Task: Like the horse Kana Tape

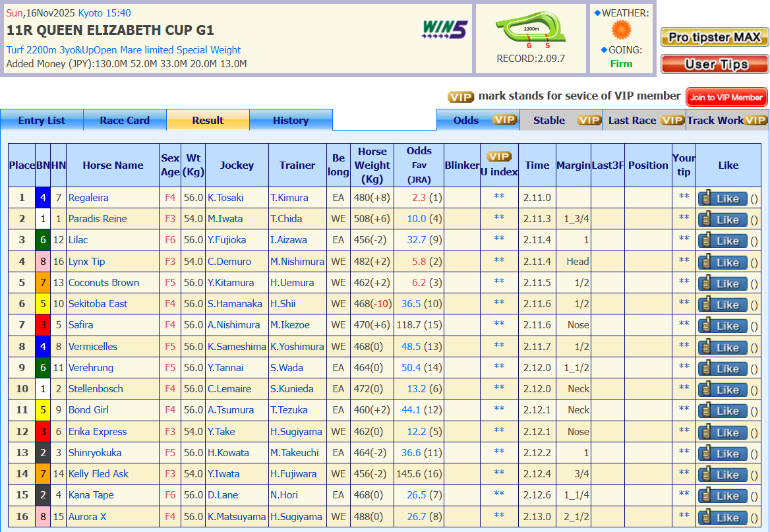Action: coord(723,496)
